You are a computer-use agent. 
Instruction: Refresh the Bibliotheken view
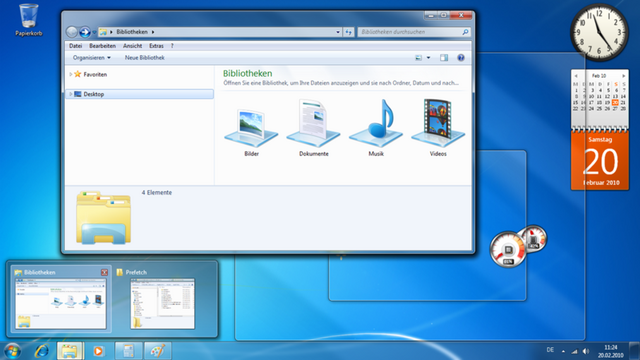349,32
